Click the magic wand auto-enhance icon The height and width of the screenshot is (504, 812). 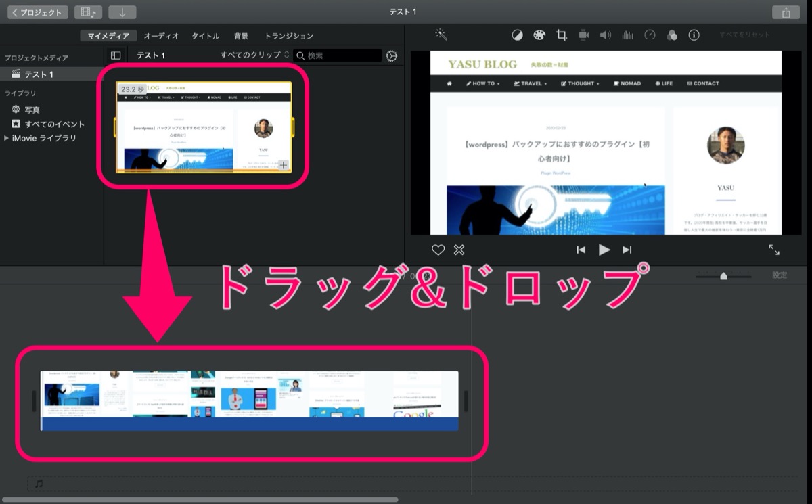[441, 35]
